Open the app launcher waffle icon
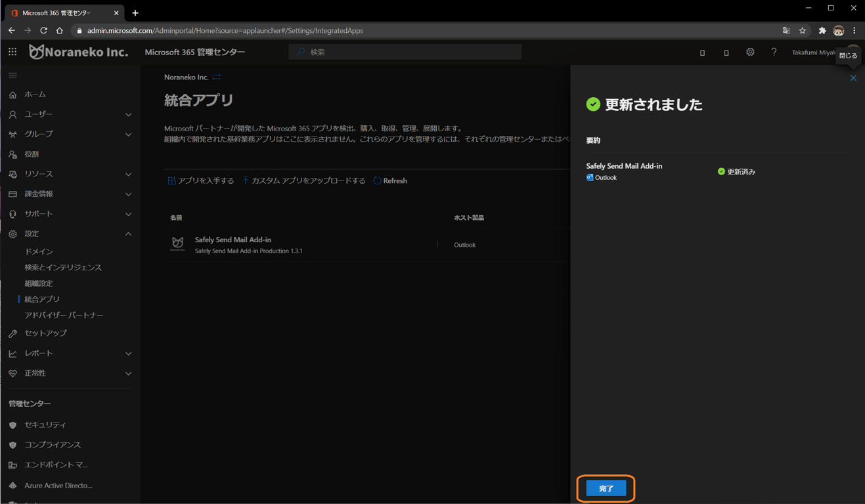Screen dimensions: 865x504 [12, 51]
